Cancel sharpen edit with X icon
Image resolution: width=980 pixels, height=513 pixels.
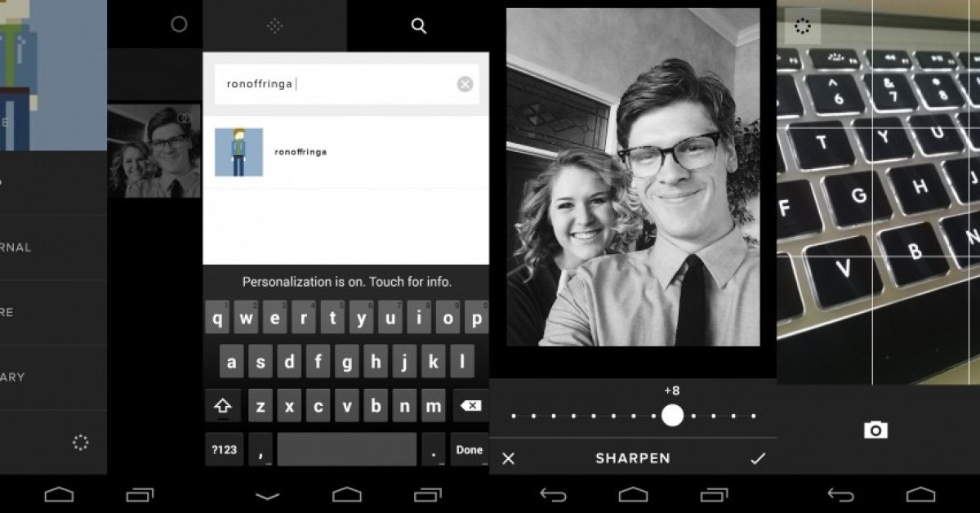tap(508, 458)
